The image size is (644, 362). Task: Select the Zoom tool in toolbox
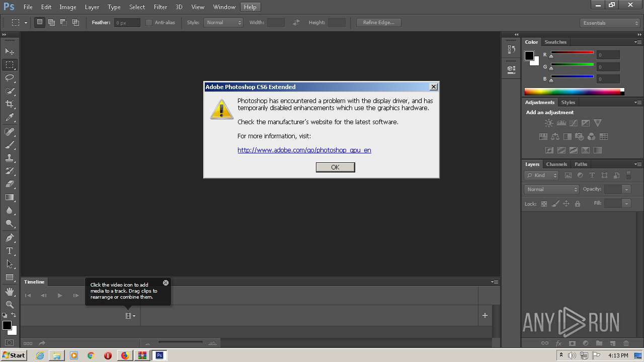pos(10,305)
